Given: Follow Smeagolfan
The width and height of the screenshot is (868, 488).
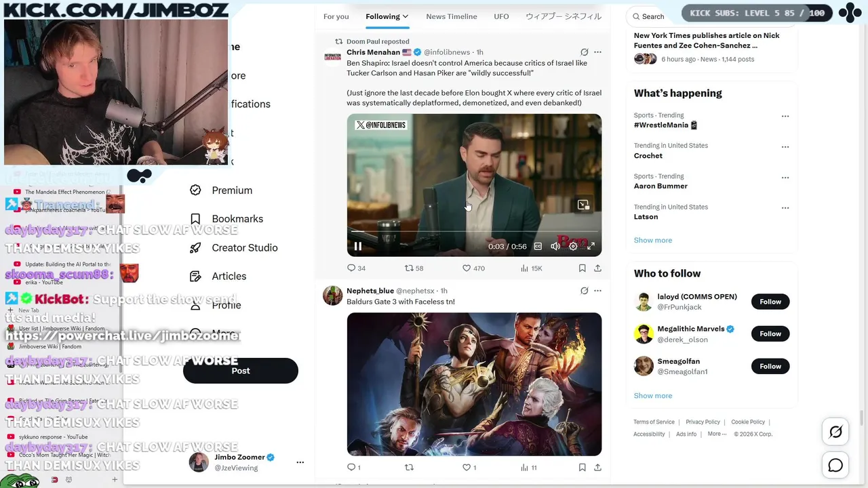Looking at the screenshot, I should [x=770, y=366].
